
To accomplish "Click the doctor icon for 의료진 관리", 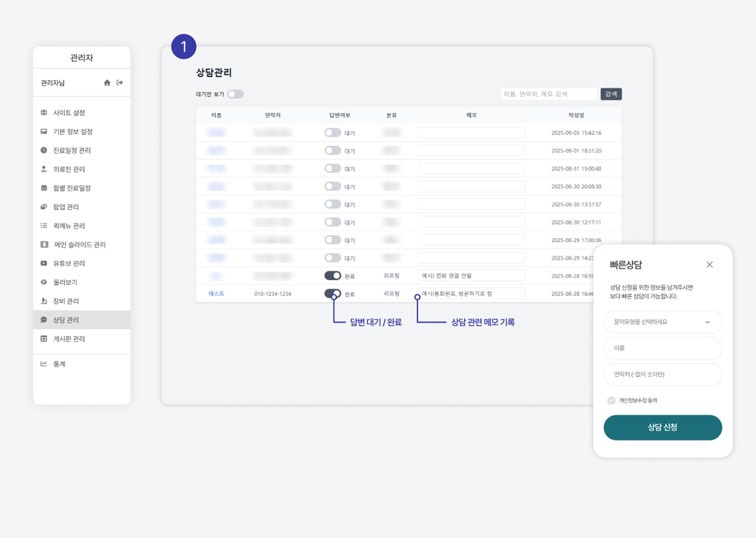I will [43, 169].
